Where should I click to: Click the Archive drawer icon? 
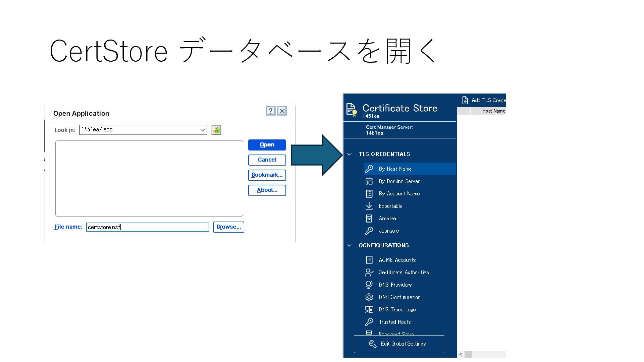369,219
